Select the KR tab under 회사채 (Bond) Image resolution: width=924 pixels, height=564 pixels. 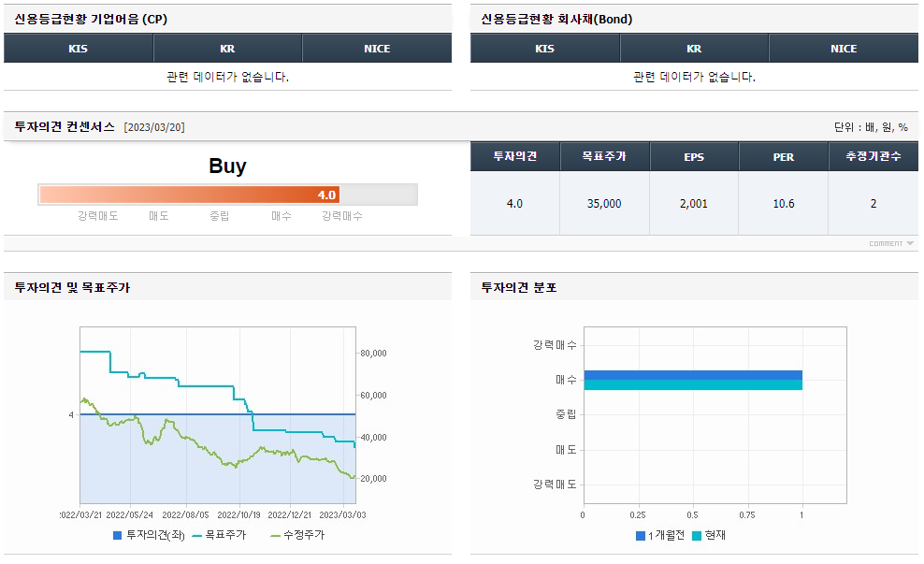694,48
